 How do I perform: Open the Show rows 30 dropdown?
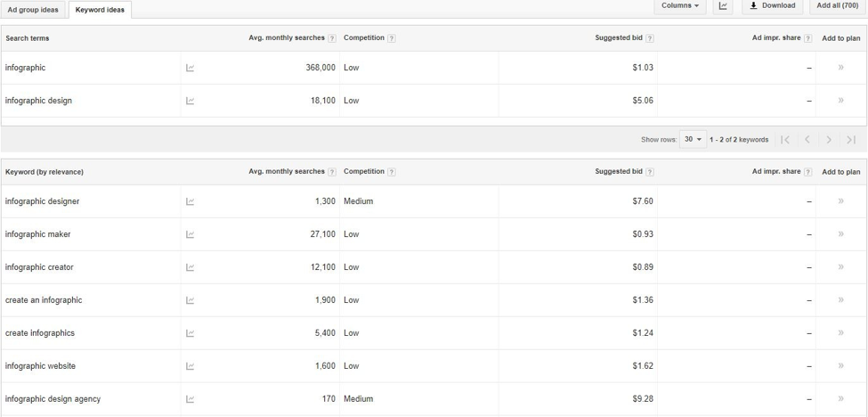(693, 140)
